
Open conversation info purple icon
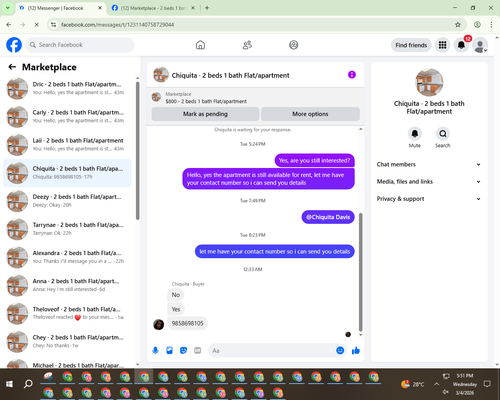352,75
